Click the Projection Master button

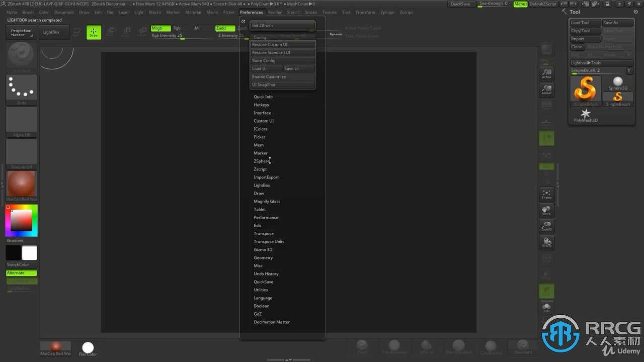pos(21,32)
